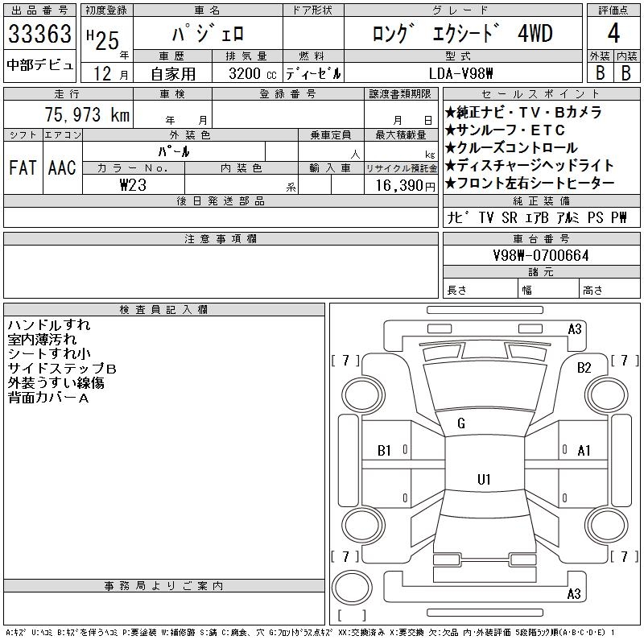Select the equipment line ナビ TV SR エアB アルミ PS PW

[537, 217]
